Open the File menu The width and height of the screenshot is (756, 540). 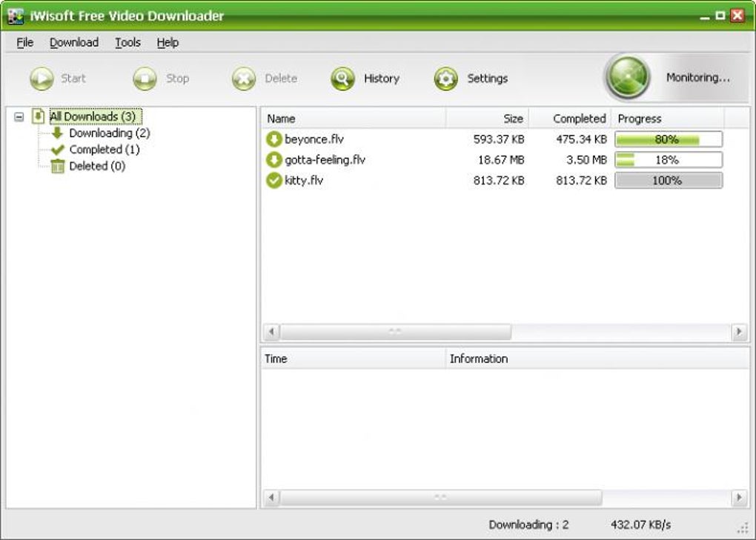click(25, 42)
